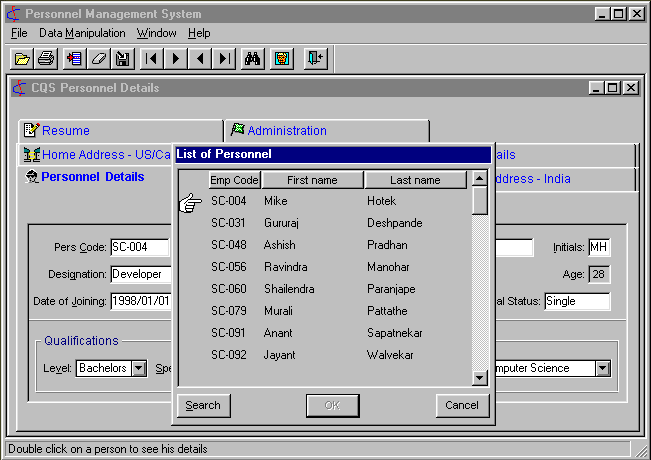Open the Window menu
The height and width of the screenshot is (460, 651).
click(156, 33)
